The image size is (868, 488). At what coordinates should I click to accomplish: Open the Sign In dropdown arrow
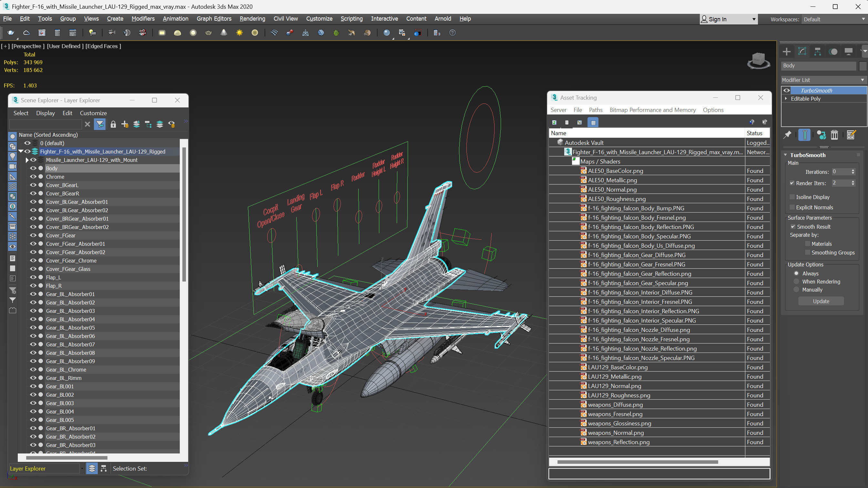coord(753,19)
